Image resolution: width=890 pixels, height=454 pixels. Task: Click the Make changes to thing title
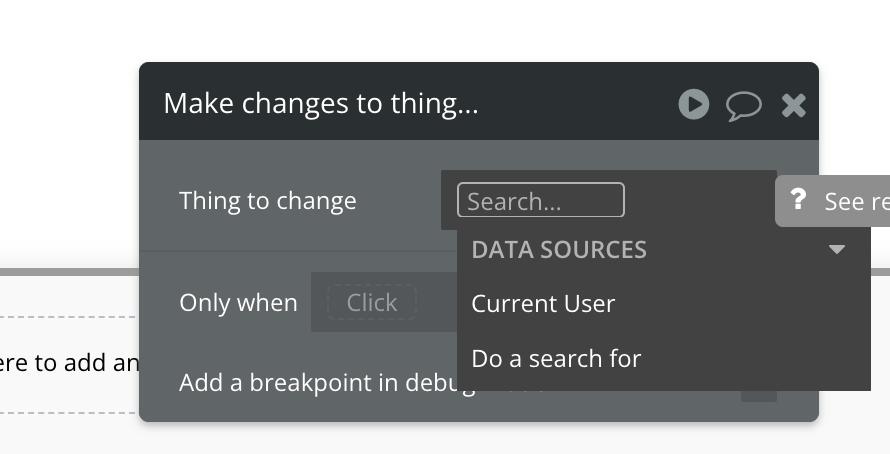[321, 104]
